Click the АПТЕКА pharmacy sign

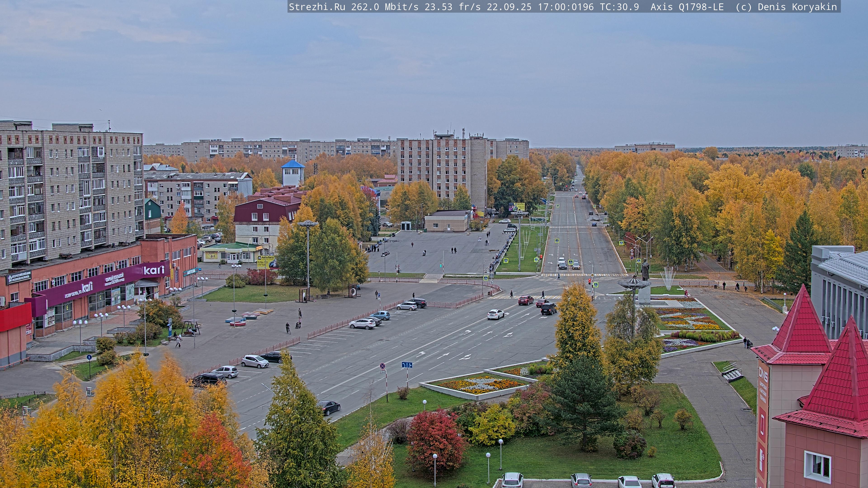pos(190,271)
